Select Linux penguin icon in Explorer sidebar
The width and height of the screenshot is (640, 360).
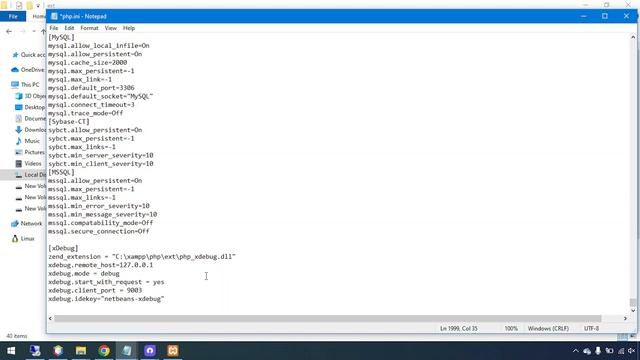(x=15, y=238)
